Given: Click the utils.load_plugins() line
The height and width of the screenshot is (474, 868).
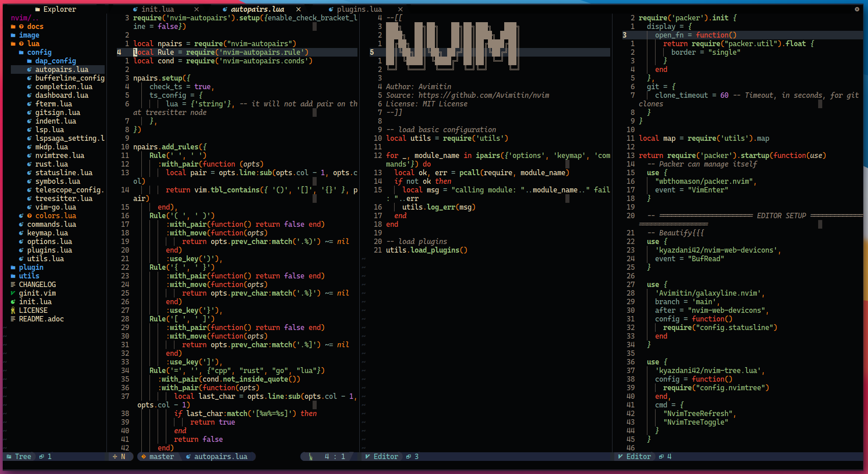Looking at the screenshot, I should (426, 250).
